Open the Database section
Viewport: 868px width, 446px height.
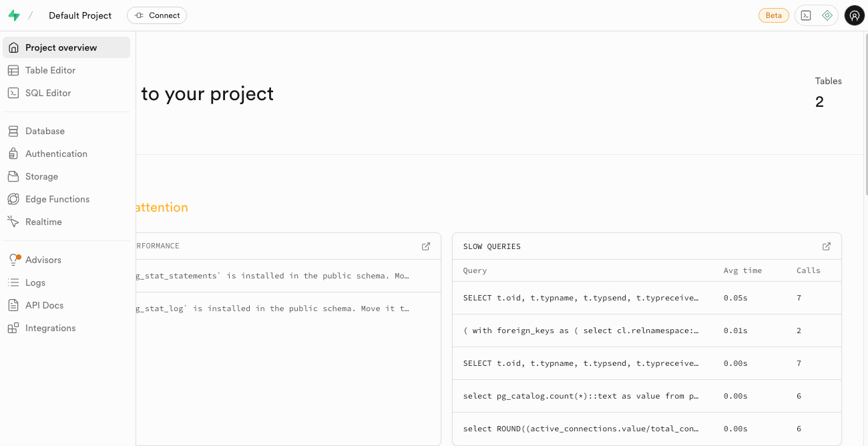(45, 131)
